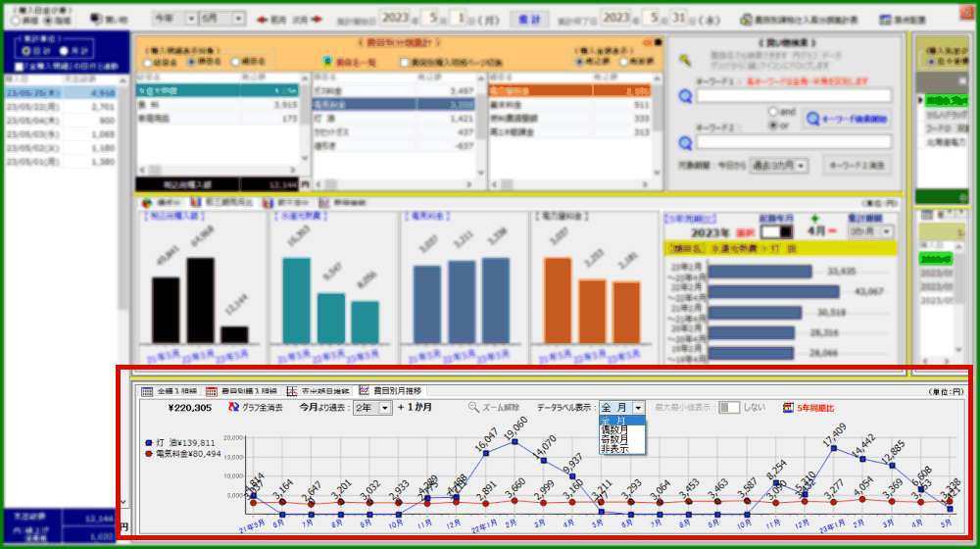
Task: Click the magnifier icon beside the キーワード1 field
Action: tap(686, 96)
